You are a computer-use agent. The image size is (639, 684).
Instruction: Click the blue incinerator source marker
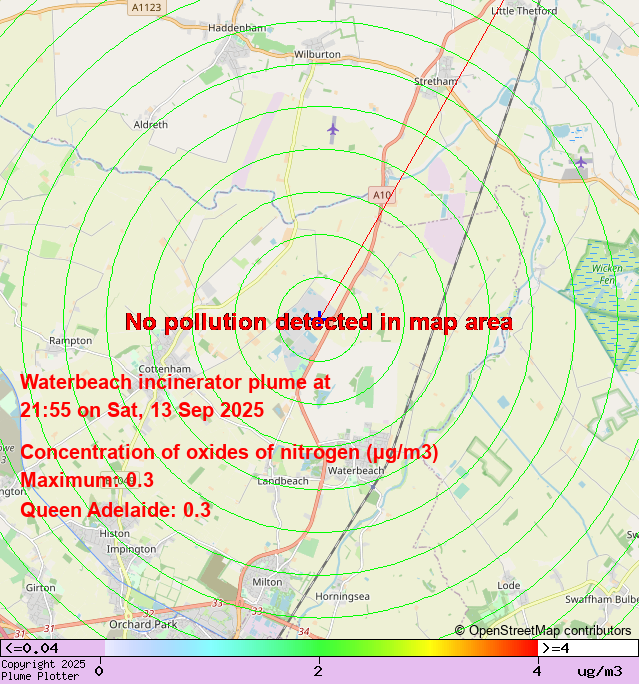pyautogui.click(x=321, y=318)
